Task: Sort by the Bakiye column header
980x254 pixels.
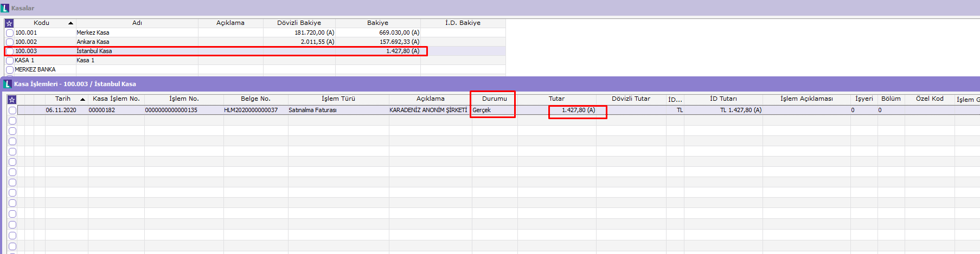Action: [377, 23]
